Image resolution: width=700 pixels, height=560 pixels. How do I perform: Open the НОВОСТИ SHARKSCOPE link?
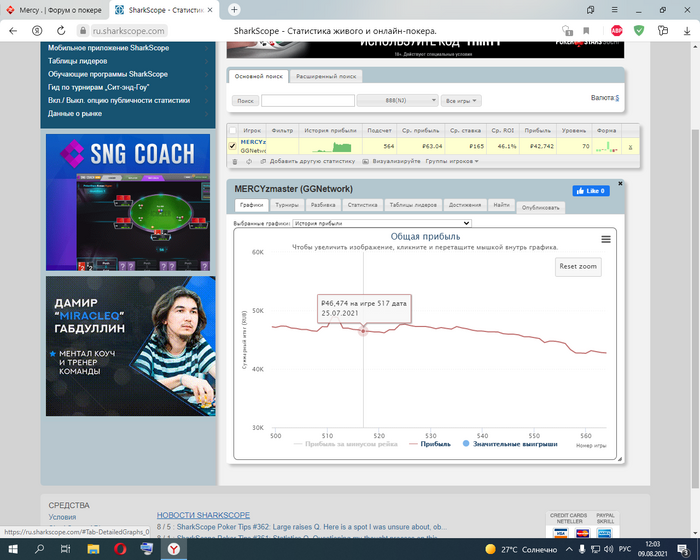coord(203,515)
